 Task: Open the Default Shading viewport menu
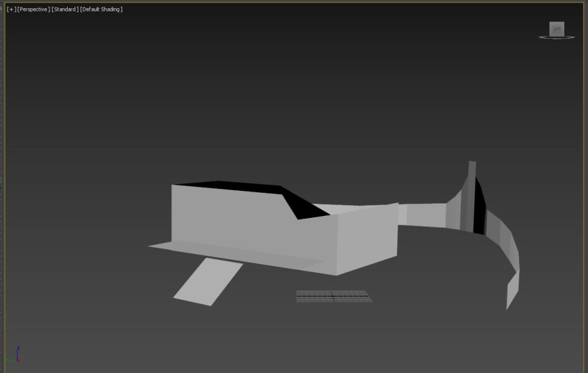coord(101,9)
